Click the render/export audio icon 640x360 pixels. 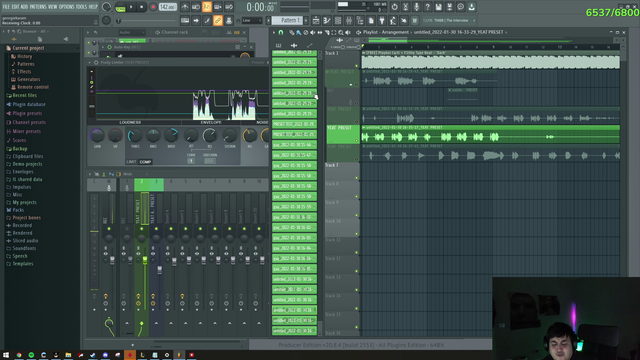coord(449,7)
